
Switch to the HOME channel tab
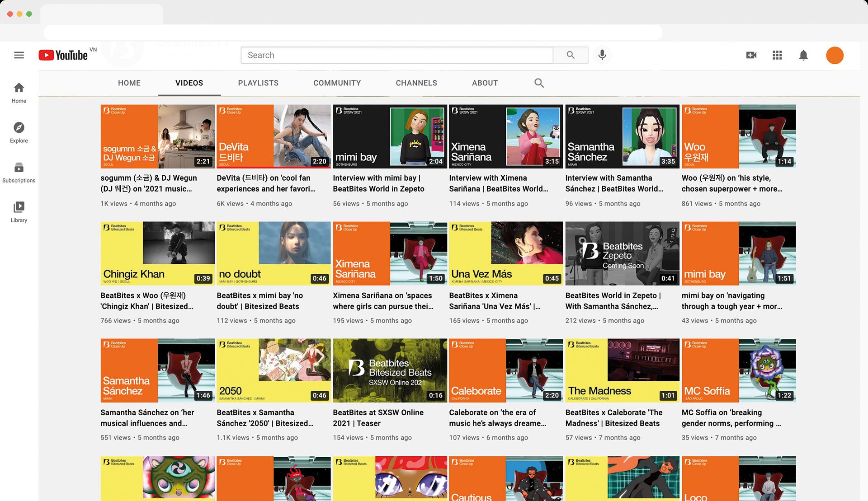click(129, 83)
